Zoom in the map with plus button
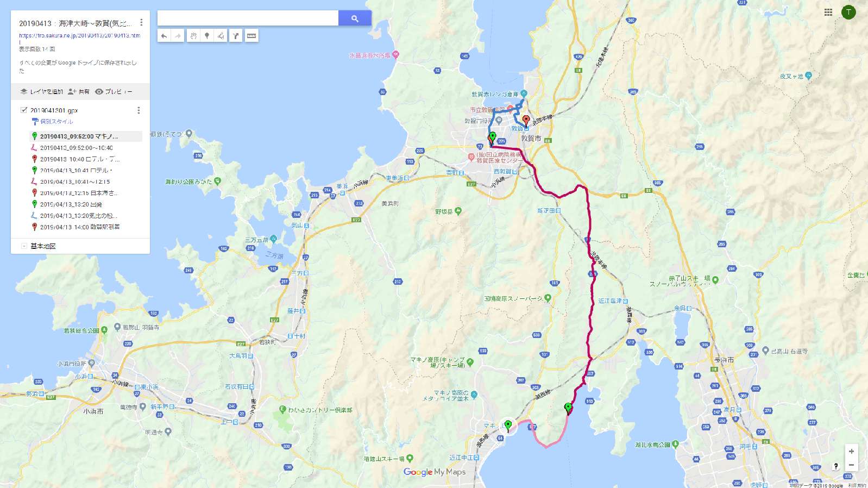Image resolution: width=868 pixels, height=488 pixels. pyautogui.click(x=851, y=452)
